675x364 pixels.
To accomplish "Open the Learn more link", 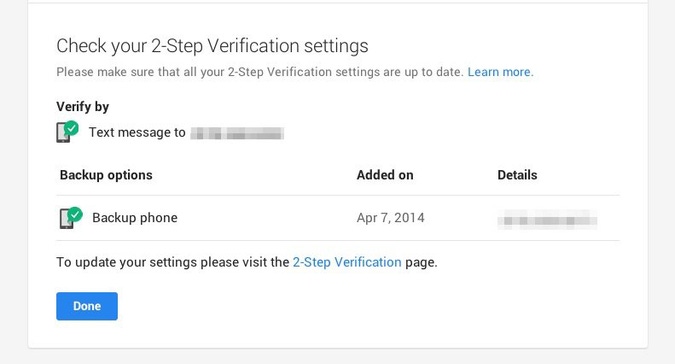I will pos(500,72).
